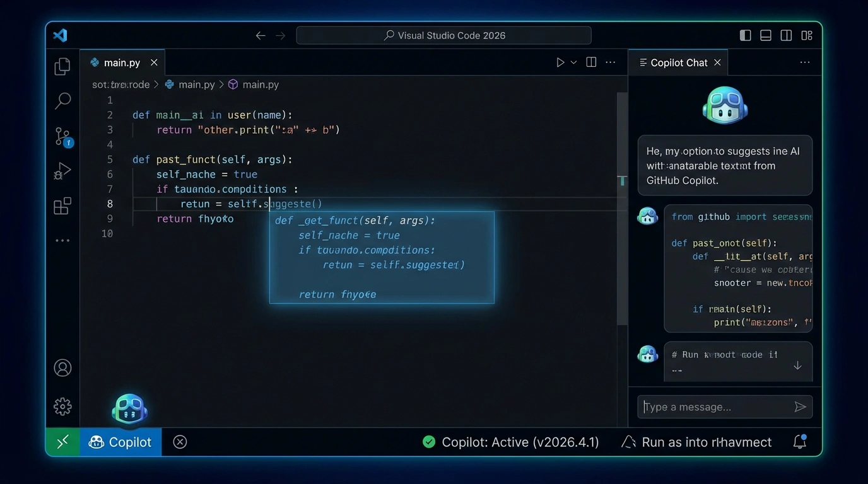Open the Run button dropdown chevron
Viewport: 868px width, 484px height.
tap(573, 62)
